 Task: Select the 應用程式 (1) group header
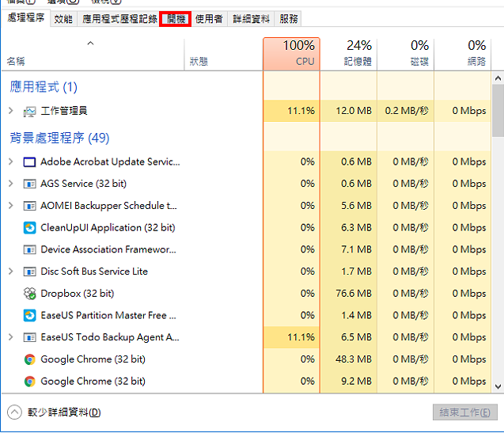point(44,87)
